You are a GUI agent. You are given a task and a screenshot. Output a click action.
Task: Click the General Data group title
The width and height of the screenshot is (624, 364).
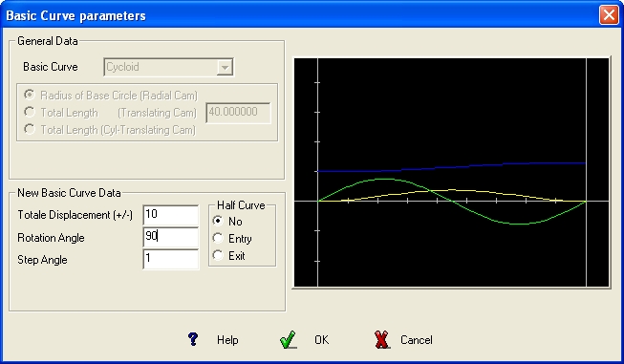pos(48,41)
